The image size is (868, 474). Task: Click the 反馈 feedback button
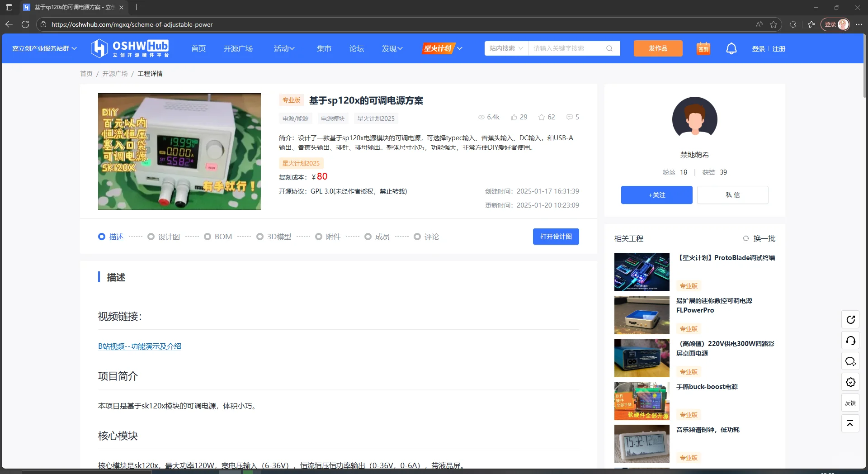[x=850, y=403]
